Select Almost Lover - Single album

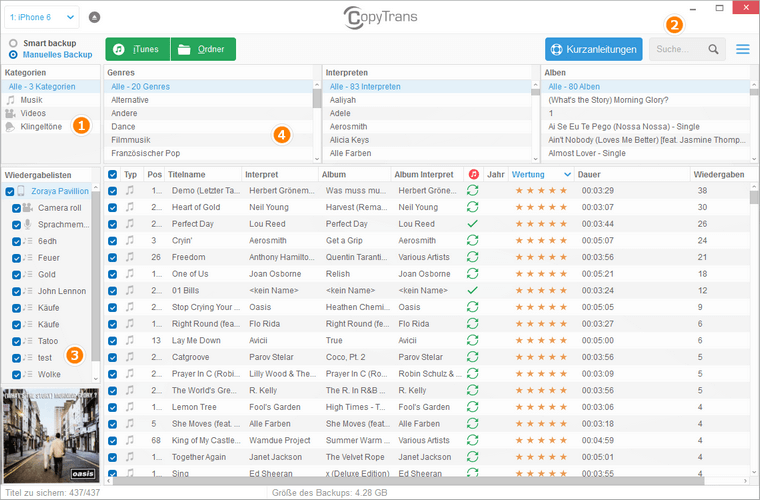tap(646, 153)
